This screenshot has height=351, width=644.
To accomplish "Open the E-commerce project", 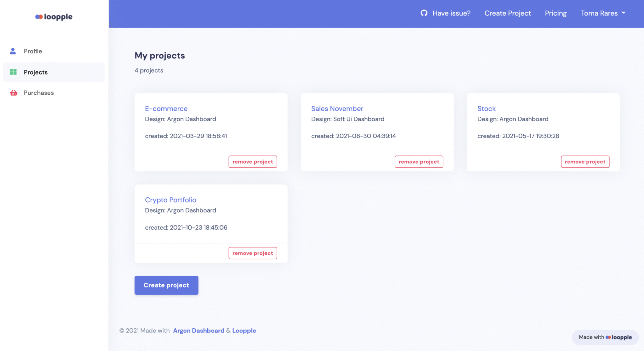I will click(x=166, y=109).
